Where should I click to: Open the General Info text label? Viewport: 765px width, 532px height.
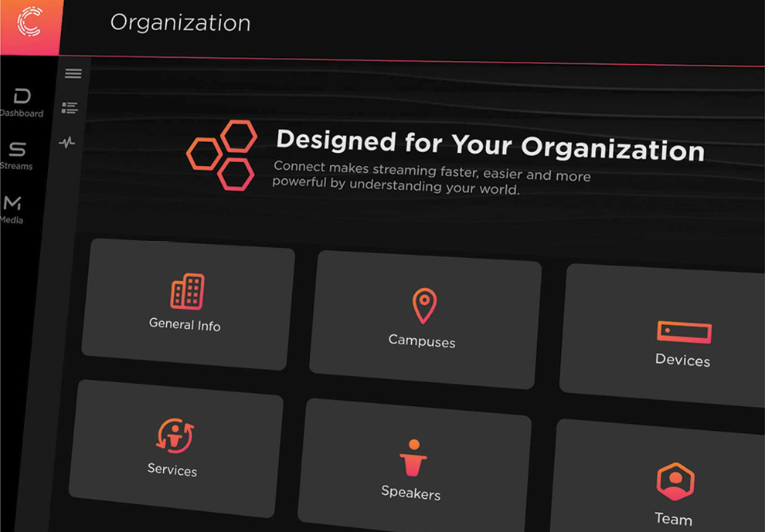pyautogui.click(x=185, y=325)
